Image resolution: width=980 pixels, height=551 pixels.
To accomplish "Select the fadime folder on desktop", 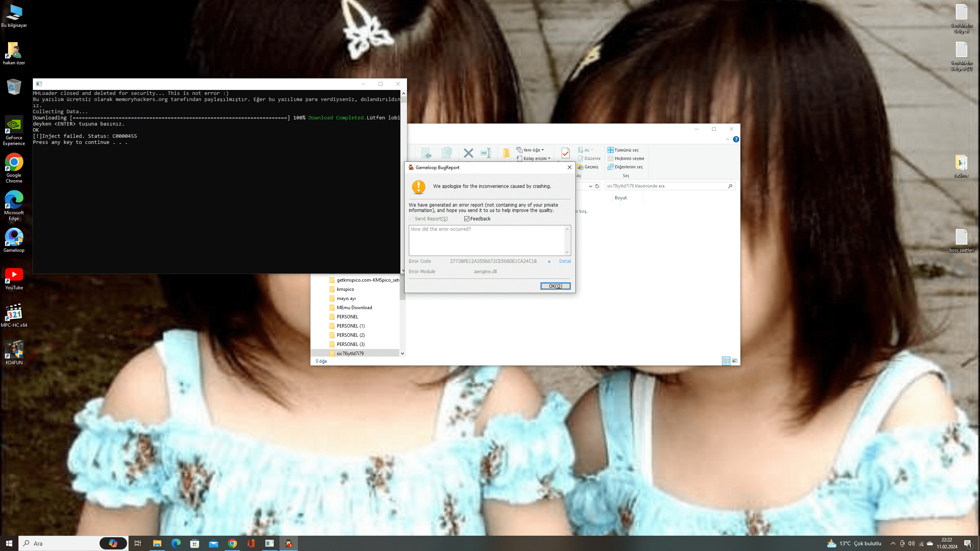I will click(961, 166).
